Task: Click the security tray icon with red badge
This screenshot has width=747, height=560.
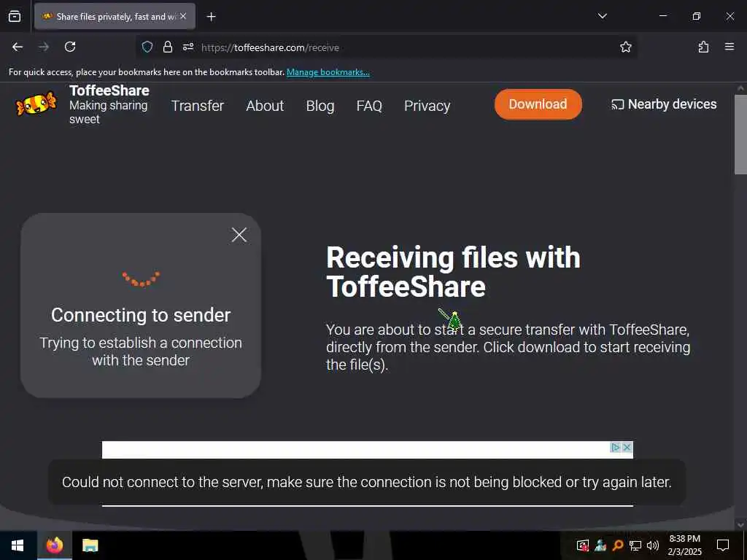Action: pyautogui.click(x=583, y=545)
